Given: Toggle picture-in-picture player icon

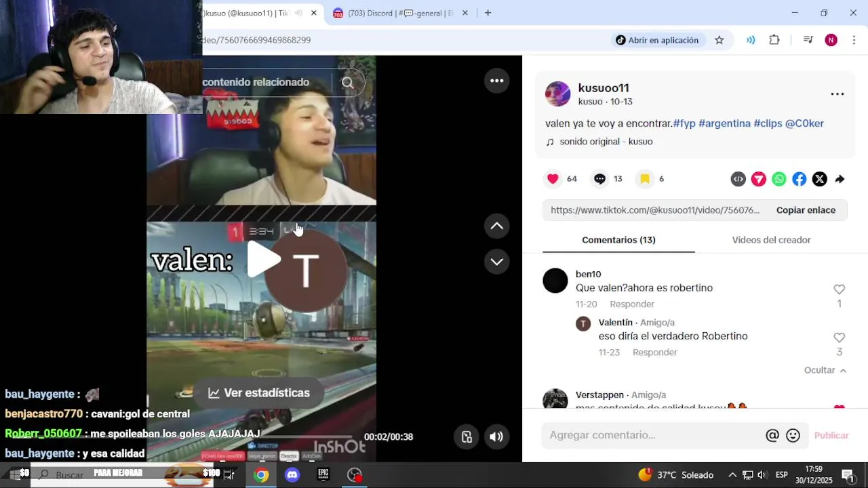Looking at the screenshot, I should [x=467, y=436].
